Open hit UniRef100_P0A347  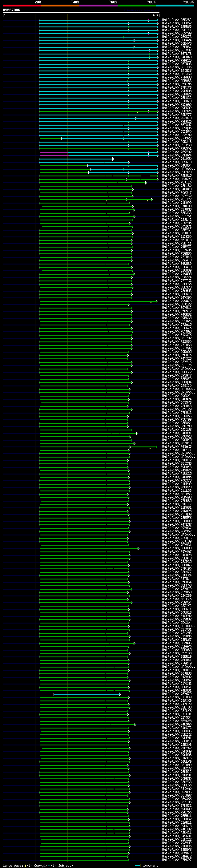click(x=177, y=192)
